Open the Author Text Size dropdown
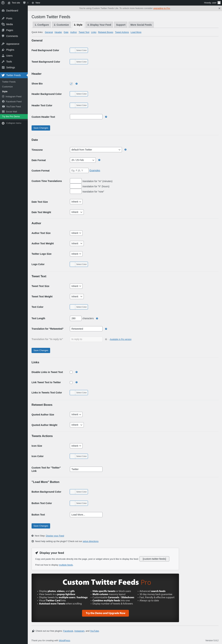 point(76,233)
